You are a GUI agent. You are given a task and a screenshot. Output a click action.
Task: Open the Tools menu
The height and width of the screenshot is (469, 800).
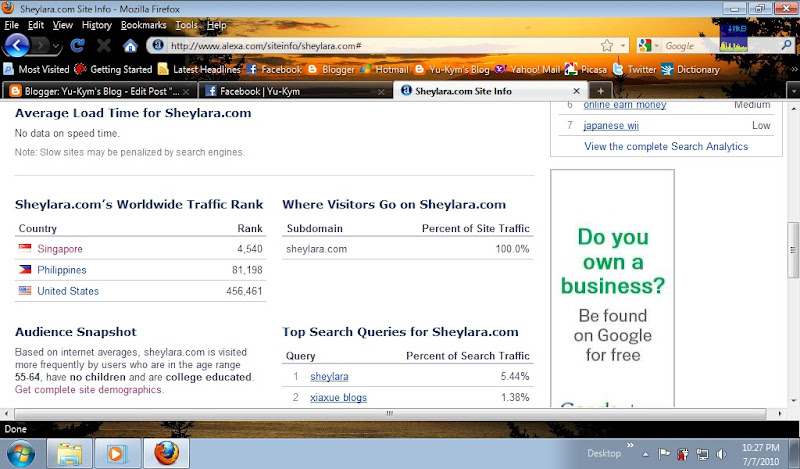click(x=186, y=25)
